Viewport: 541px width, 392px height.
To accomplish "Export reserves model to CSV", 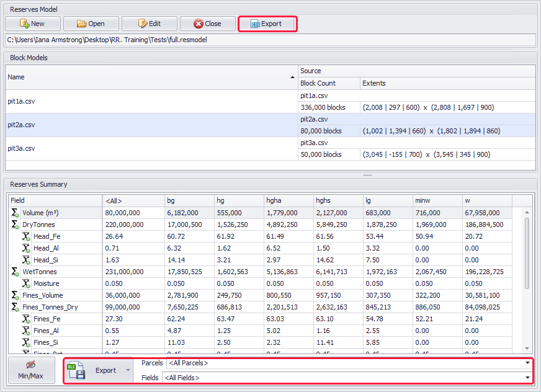I will pyautogui.click(x=267, y=24).
